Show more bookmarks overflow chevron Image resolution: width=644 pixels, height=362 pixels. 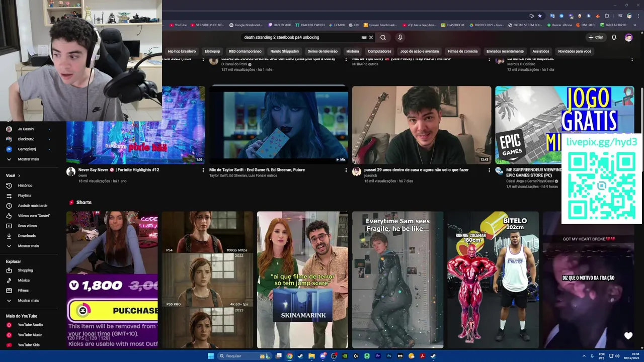tap(635, 25)
